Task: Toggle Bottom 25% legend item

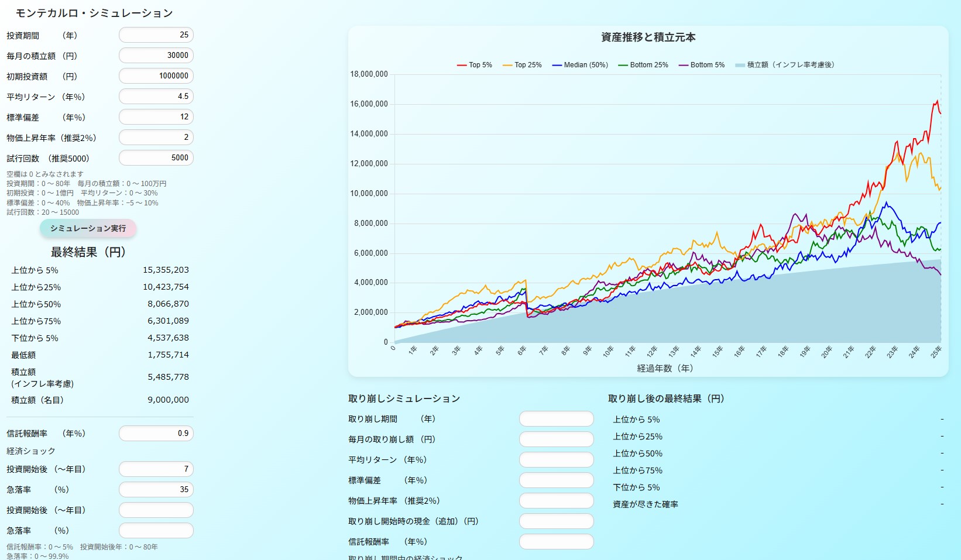Action: pos(643,65)
